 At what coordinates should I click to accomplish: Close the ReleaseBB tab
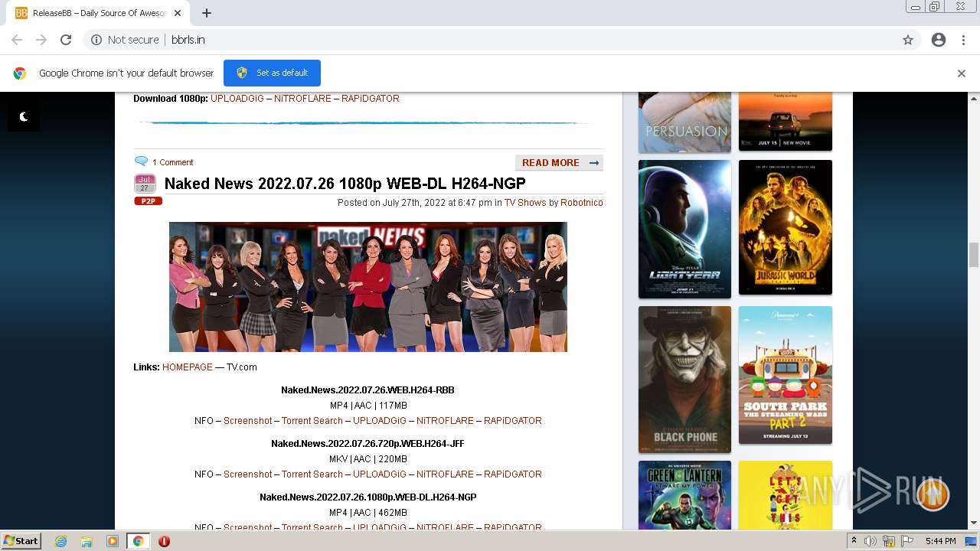coord(178,13)
